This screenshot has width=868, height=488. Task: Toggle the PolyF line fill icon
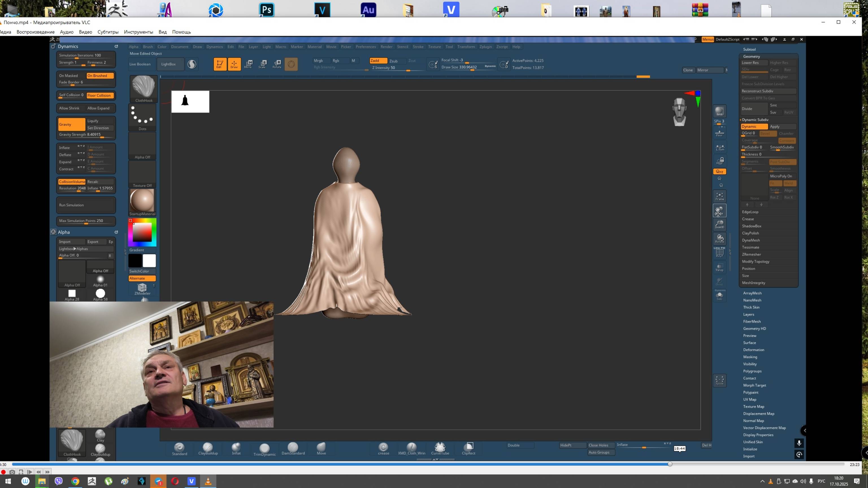coord(719,252)
